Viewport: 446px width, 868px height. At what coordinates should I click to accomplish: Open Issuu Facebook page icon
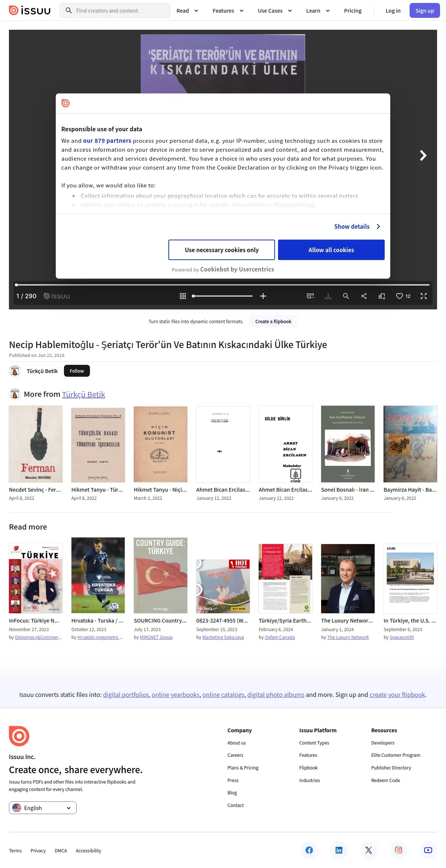[309, 850]
